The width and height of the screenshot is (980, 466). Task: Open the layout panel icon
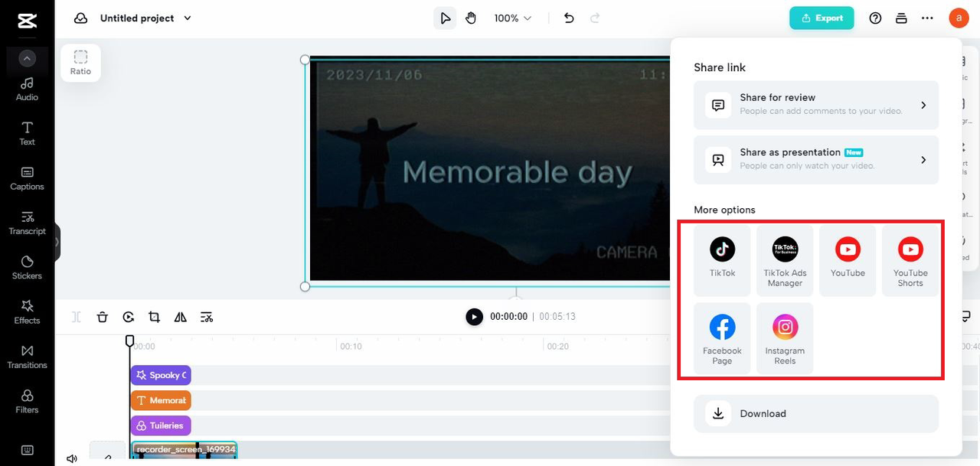point(901,18)
